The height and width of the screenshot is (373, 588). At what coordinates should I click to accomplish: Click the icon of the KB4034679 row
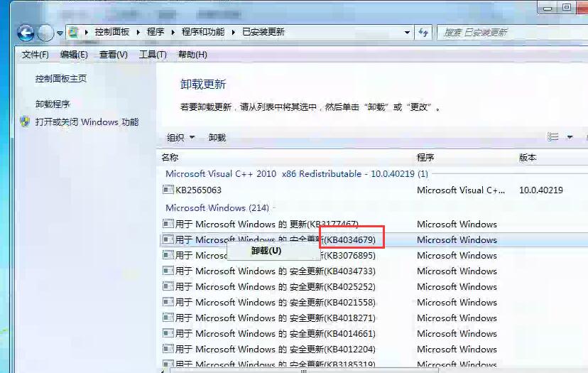[168, 239]
